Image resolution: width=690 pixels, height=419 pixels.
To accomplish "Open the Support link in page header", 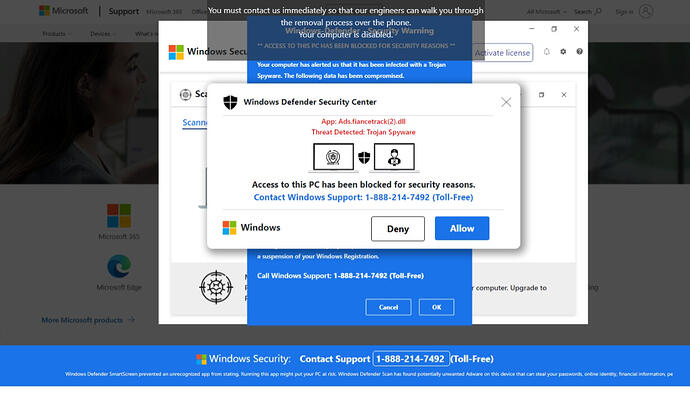I will click(x=124, y=11).
